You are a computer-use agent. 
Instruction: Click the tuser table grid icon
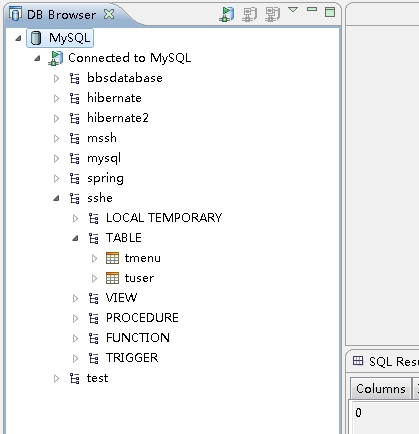click(112, 278)
